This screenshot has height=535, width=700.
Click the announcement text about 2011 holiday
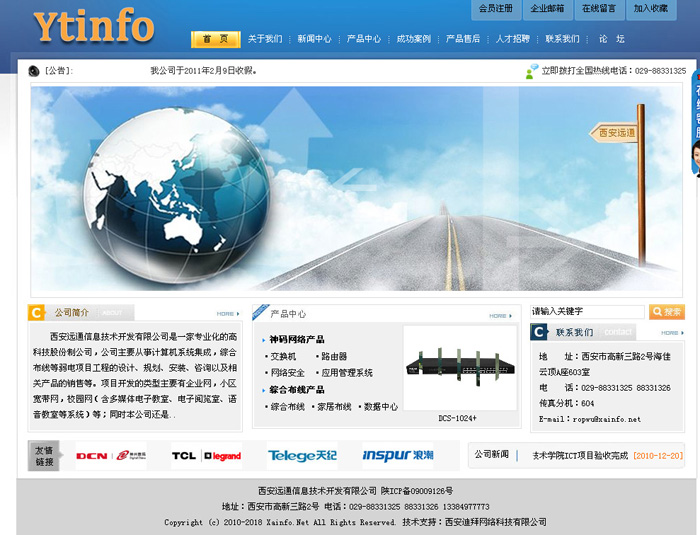(204, 71)
